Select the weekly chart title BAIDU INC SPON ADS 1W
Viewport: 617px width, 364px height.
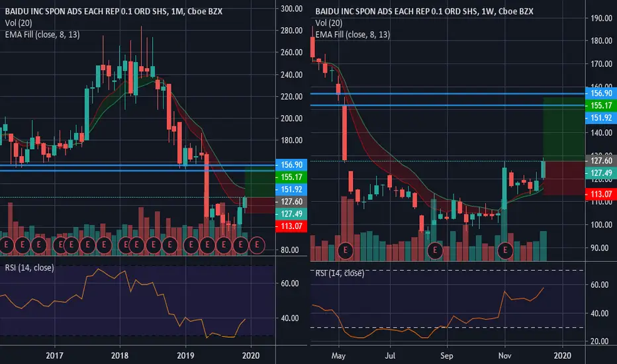coord(424,11)
